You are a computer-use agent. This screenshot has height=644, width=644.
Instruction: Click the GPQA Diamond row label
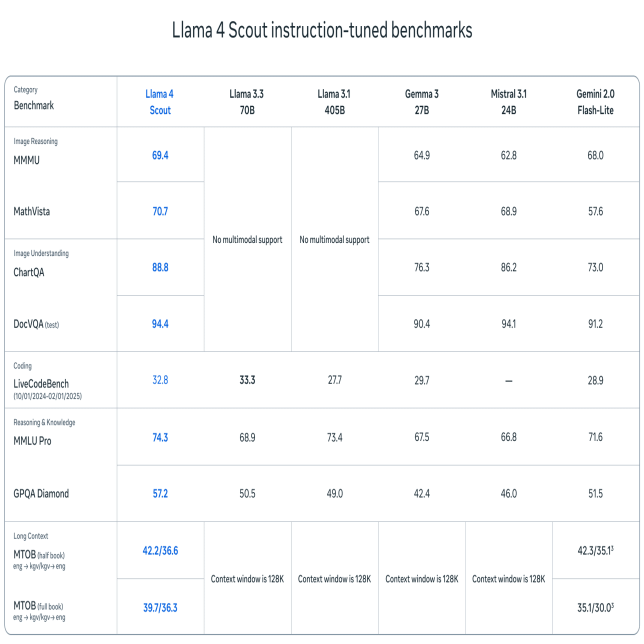(x=41, y=494)
